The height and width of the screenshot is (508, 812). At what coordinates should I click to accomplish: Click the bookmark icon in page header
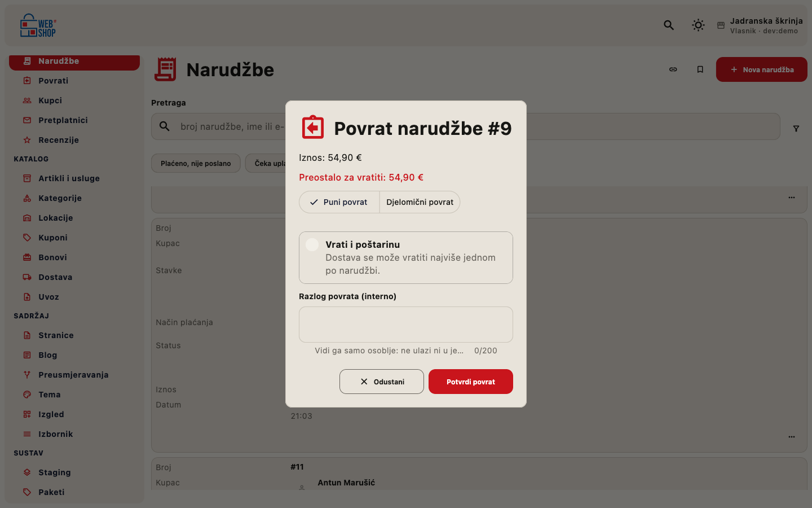(x=700, y=69)
